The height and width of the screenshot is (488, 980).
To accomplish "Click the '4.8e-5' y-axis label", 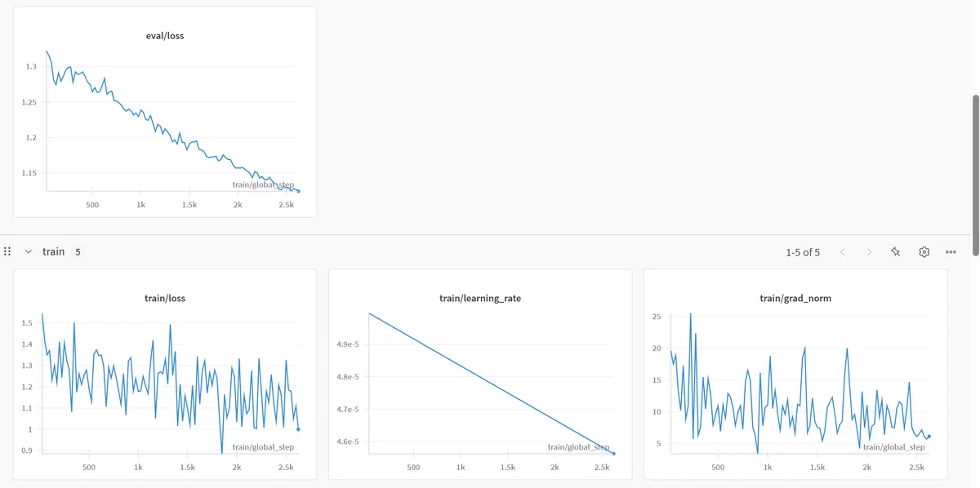I will tap(348, 377).
